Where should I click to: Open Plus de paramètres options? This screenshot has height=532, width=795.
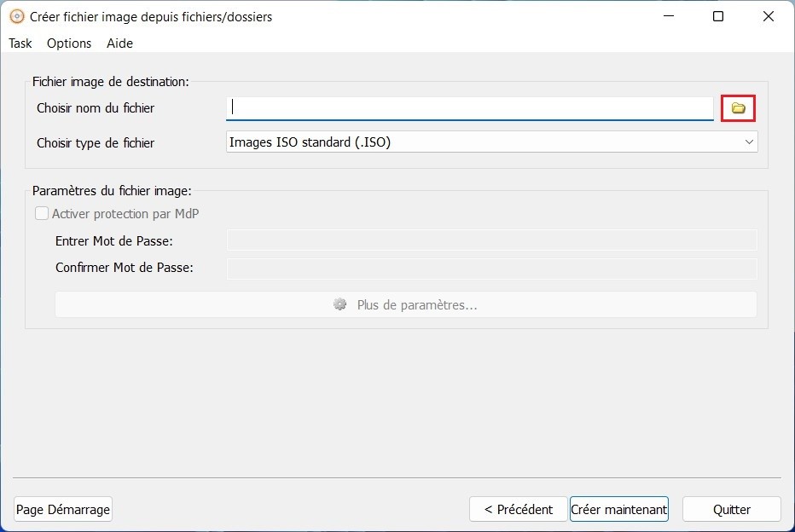coord(406,304)
